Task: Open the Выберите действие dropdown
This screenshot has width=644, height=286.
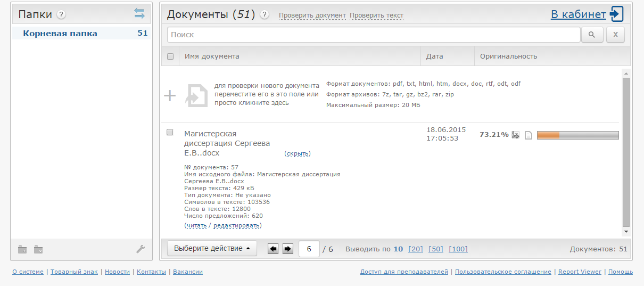Action: [x=212, y=249]
